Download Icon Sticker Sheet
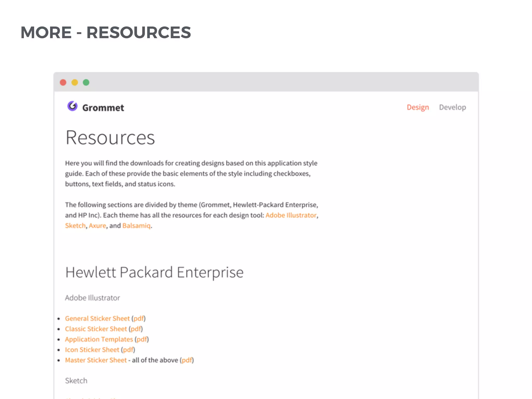 [92, 350]
